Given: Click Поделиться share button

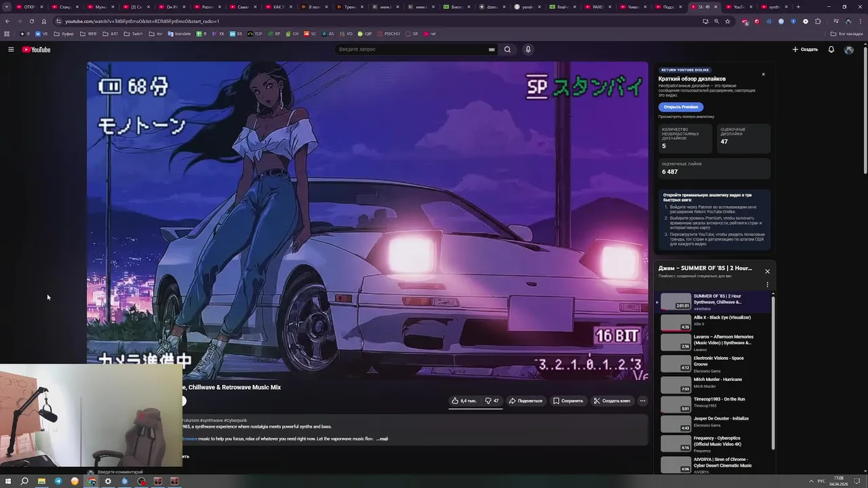Looking at the screenshot, I should (x=526, y=401).
